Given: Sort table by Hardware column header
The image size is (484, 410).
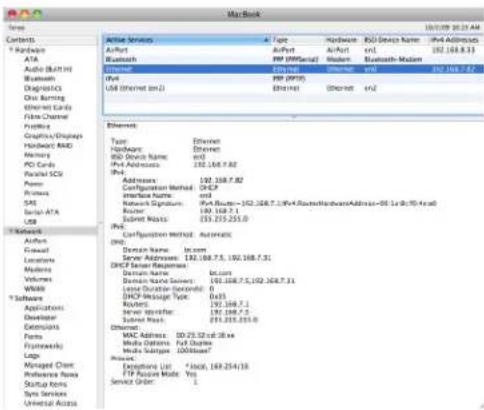Looking at the screenshot, I should [x=342, y=40].
